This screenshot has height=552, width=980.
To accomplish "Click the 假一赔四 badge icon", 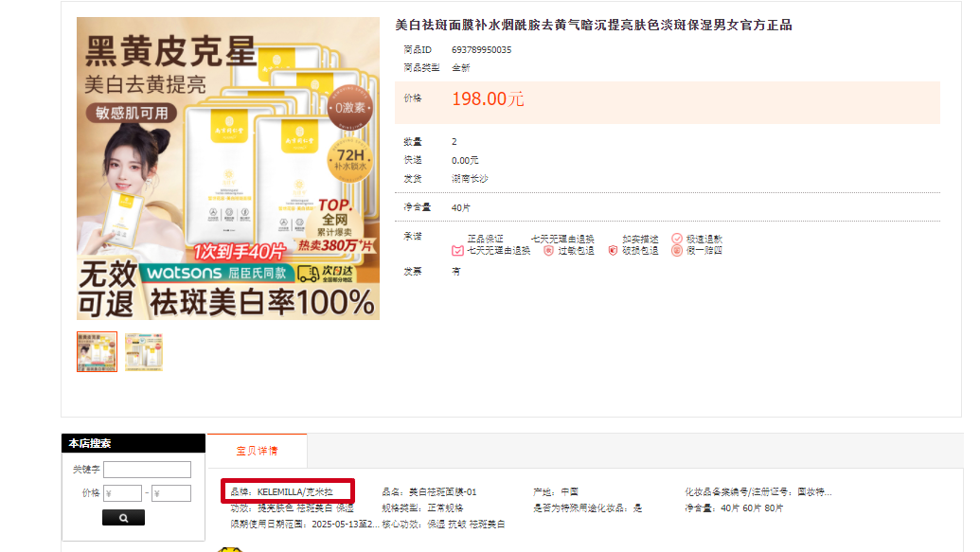I will tap(677, 251).
